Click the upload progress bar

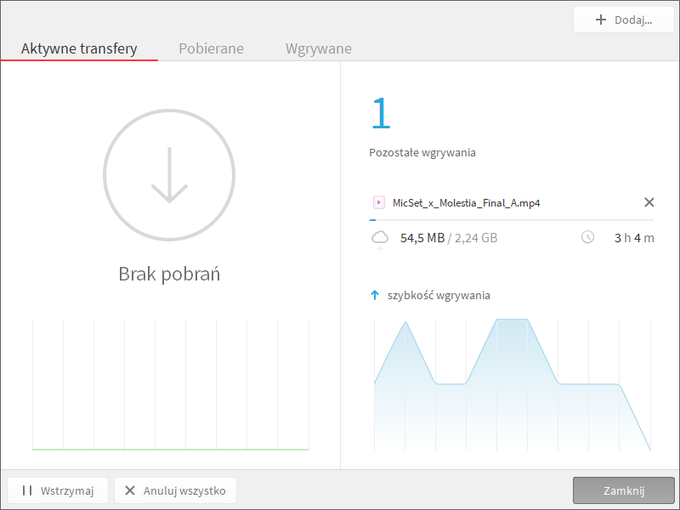coord(512,220)
